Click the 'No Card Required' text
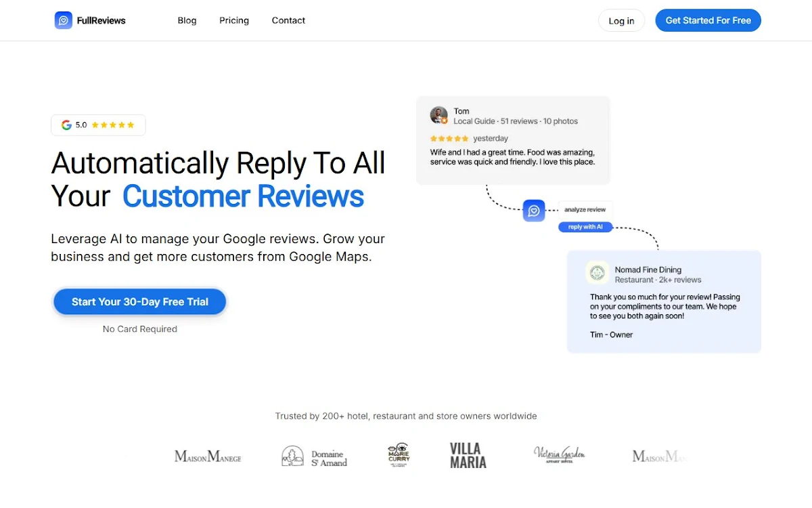812x508 pixels. (x=140, y=329)
